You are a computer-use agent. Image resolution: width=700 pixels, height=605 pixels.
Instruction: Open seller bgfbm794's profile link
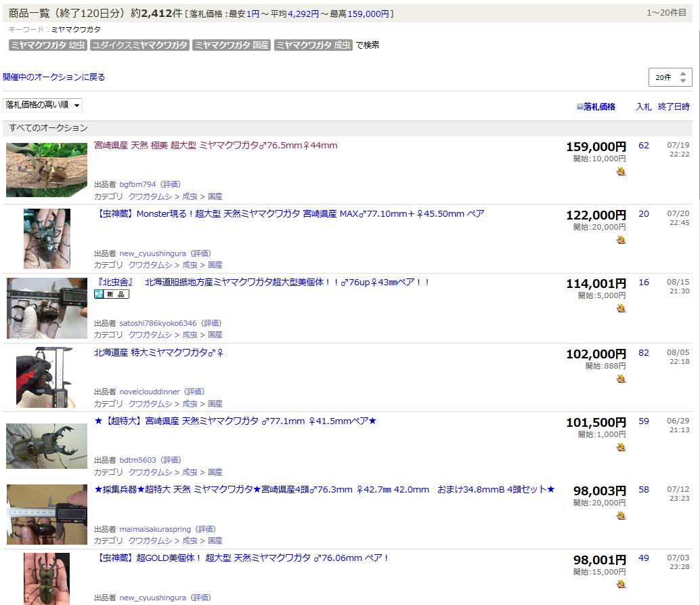137,184
